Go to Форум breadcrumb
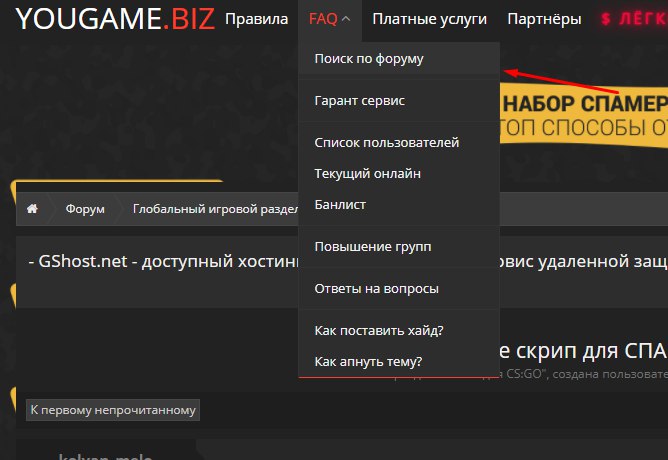This screenshot has height=460, width=668. (x=85, y=209)
